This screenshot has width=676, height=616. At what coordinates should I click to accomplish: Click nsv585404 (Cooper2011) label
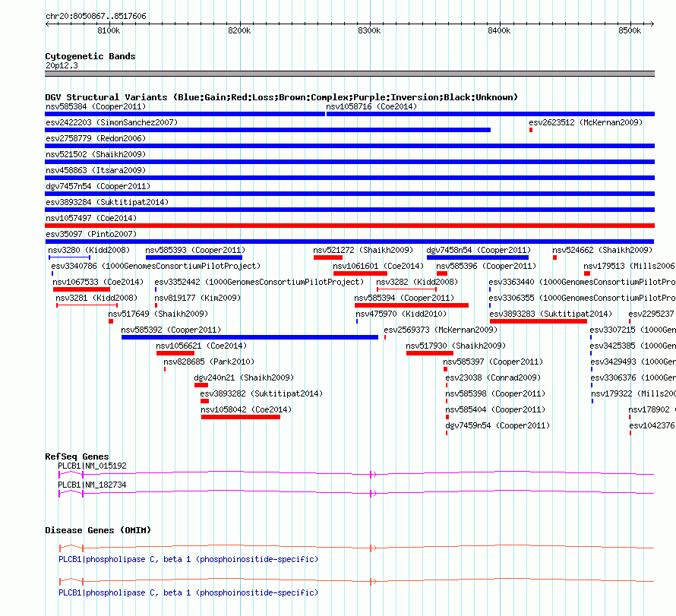point(495,409)
